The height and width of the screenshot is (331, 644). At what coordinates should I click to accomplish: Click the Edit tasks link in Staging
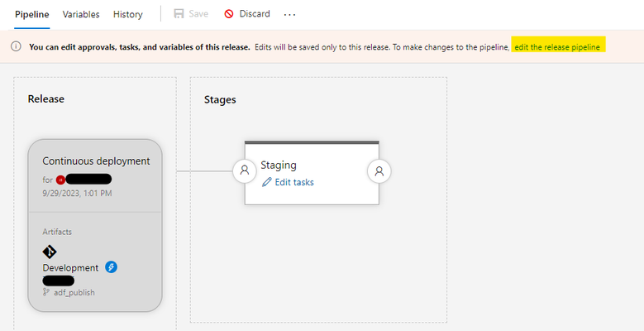click(x=294, y=182)
